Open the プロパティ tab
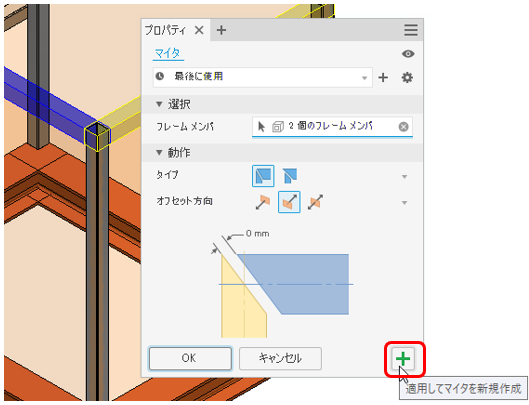Viewport: 529px width, 405px height. tap(165, 30)
